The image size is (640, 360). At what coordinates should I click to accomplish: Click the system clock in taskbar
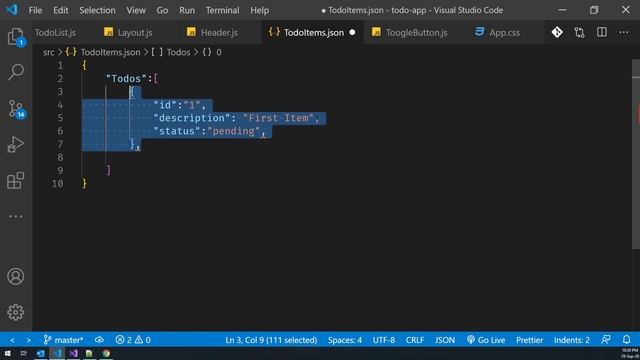pos(630,353)
